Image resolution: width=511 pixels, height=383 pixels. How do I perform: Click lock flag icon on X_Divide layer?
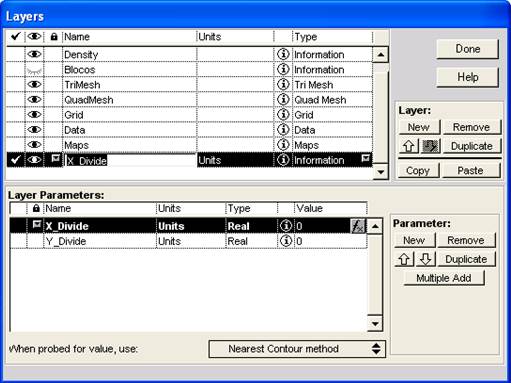(x=55, y=159)
